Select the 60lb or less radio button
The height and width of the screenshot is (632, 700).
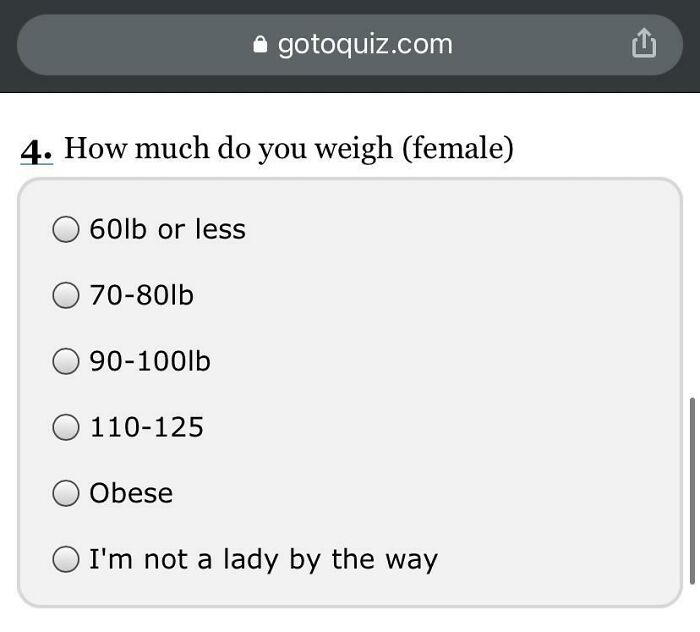(66, 230)
